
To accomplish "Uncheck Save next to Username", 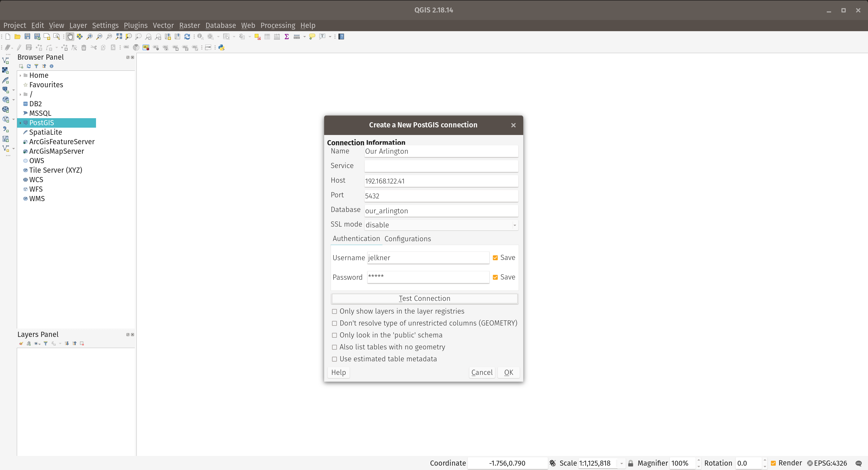I will (495, 258).
